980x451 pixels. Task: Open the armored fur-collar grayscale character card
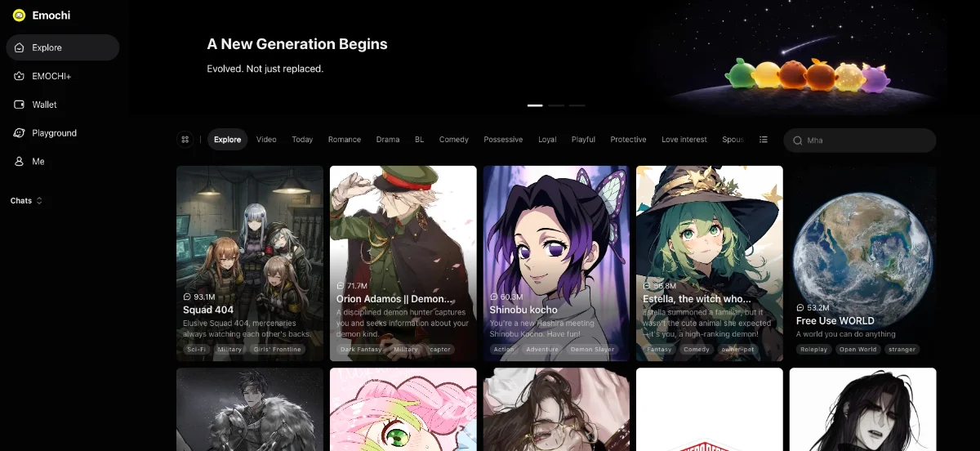click(250, 409)
